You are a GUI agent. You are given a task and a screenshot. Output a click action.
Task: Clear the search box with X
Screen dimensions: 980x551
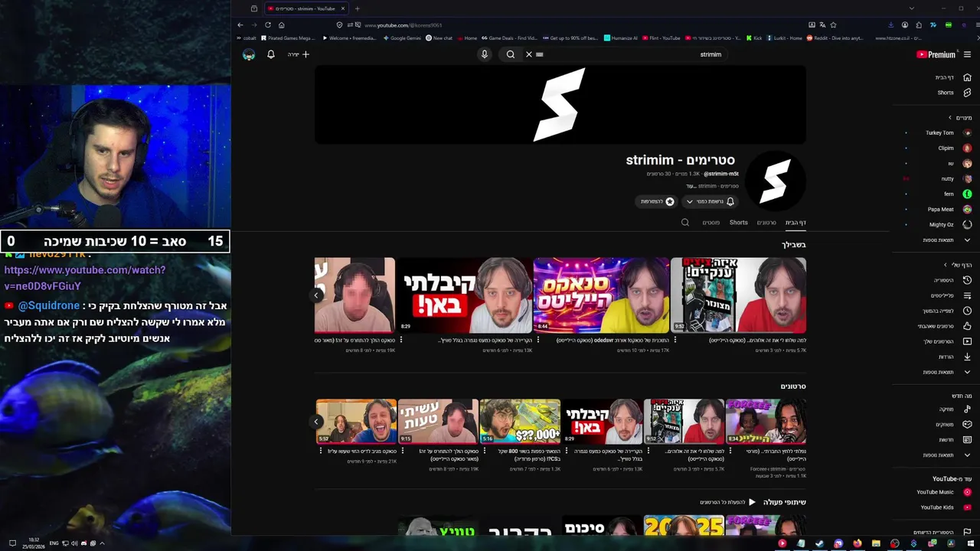tap(528, 54)
